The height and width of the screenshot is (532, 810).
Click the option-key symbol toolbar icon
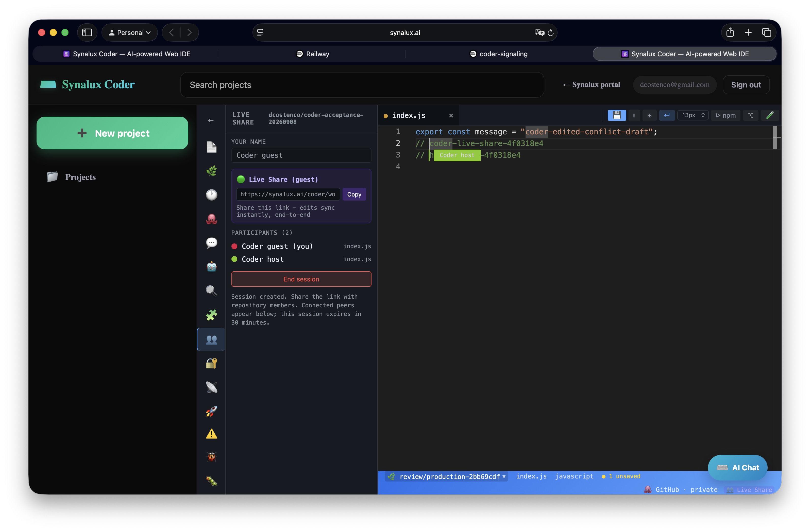point(750,115)
